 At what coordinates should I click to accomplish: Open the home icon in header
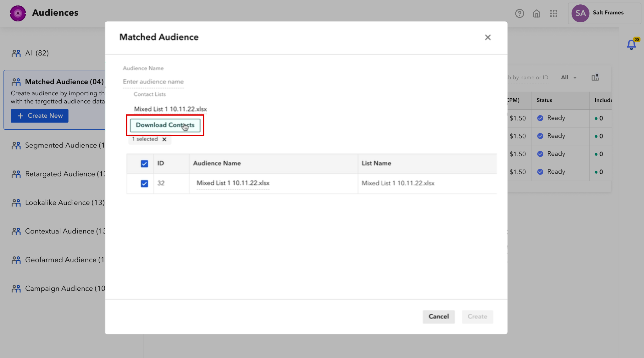tap(536, 14)
